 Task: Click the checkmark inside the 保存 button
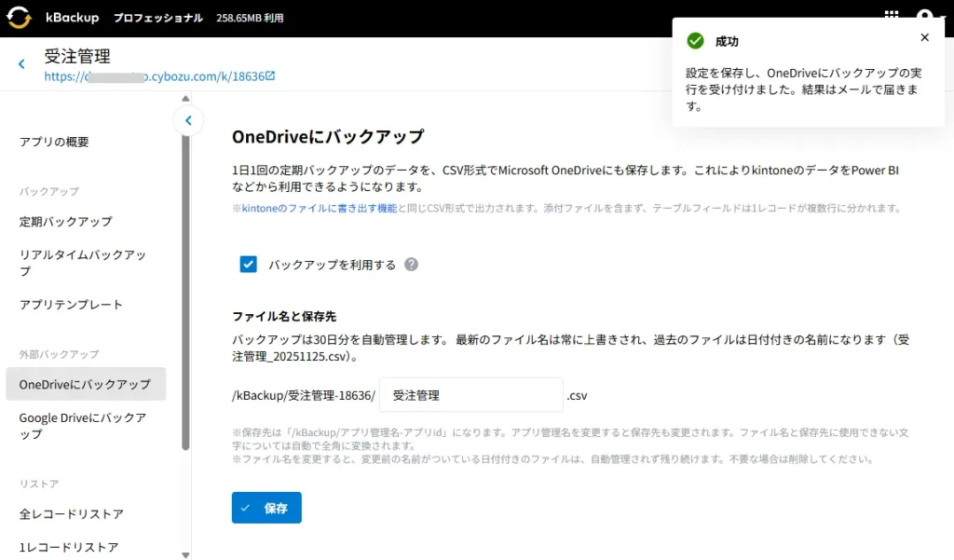click(246, 508)
